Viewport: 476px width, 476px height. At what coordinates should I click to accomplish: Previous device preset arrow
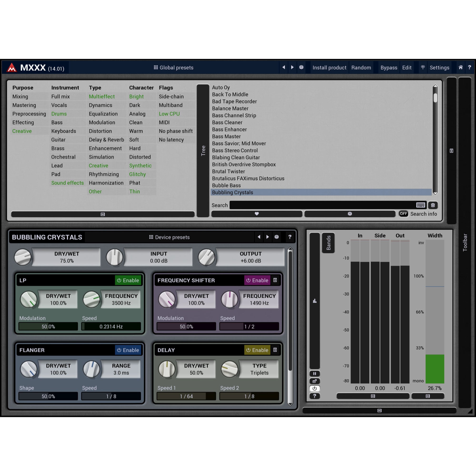click(x=259, y=237)
